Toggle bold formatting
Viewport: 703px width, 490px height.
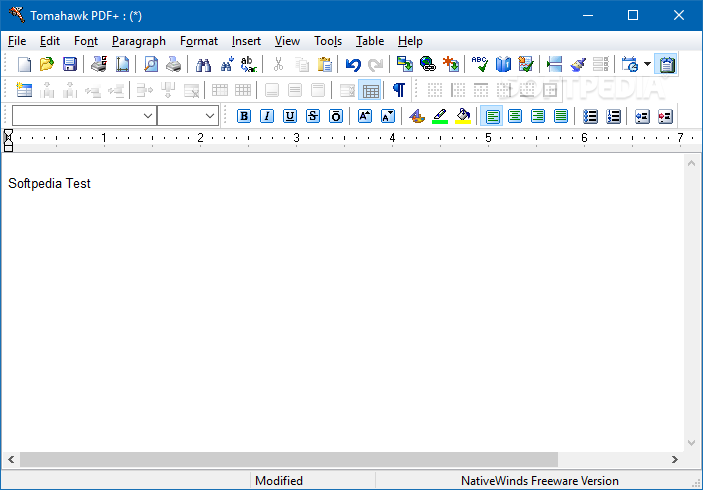[244, 116]
